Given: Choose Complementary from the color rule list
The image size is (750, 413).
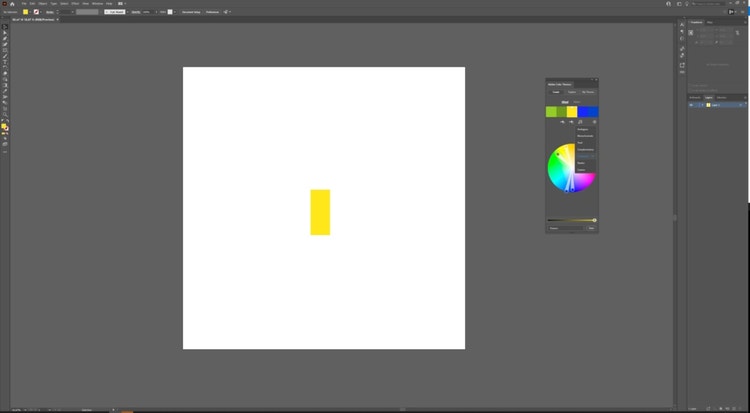Looking at the screenshot, I should point(585,149).
